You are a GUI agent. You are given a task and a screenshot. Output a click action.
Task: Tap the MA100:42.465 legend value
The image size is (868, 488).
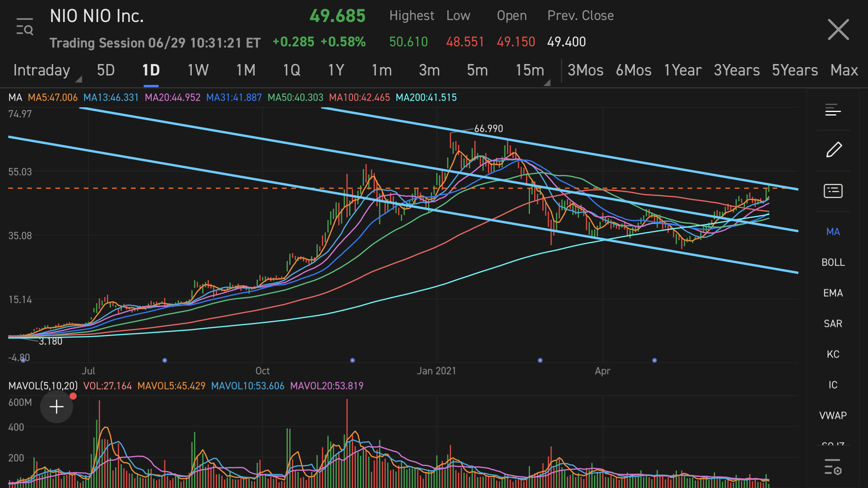(x=359, y=97)
